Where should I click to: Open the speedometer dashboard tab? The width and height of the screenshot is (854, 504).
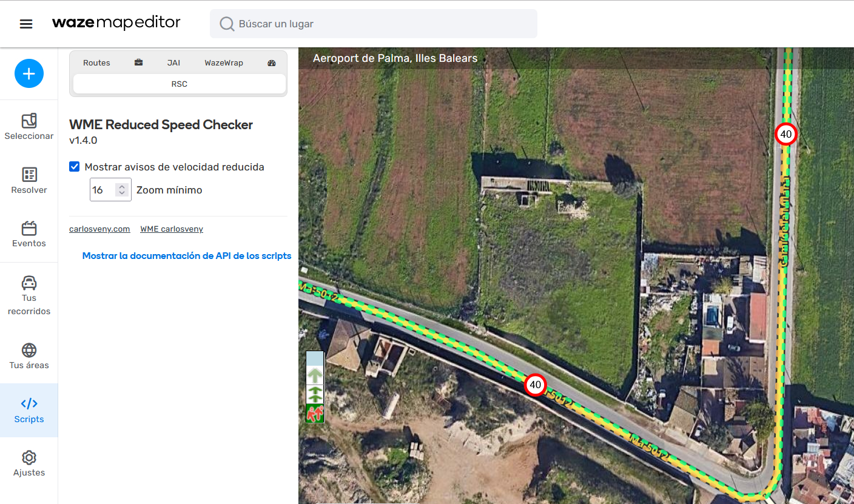[271, 62]
